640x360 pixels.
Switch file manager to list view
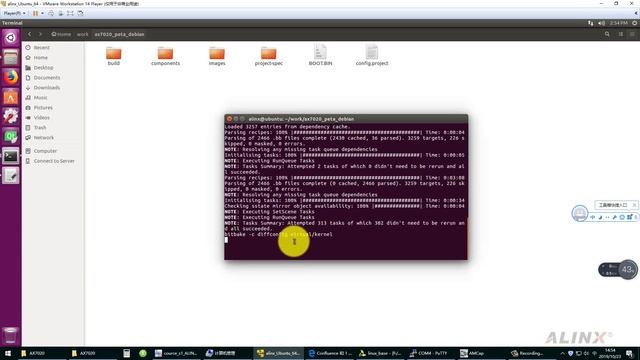pos(620,34)
